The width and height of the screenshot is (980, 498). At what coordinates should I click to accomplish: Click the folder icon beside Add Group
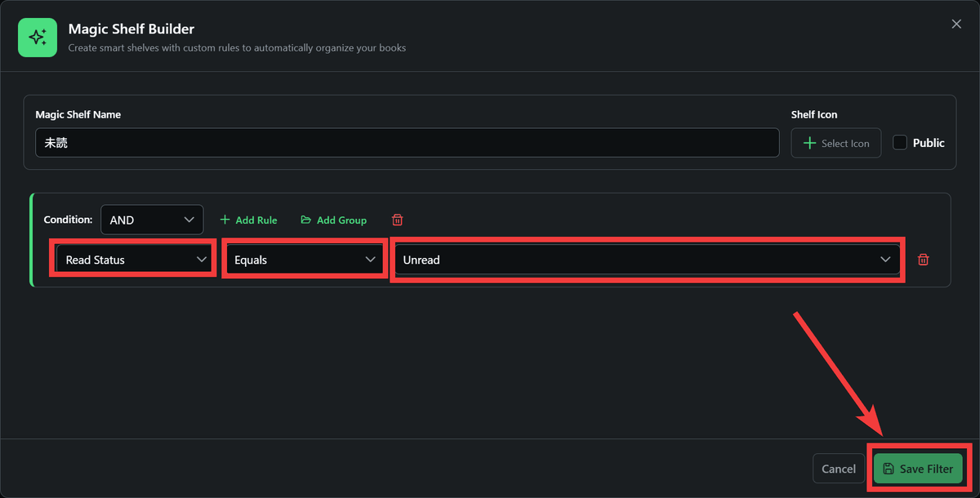306,220
